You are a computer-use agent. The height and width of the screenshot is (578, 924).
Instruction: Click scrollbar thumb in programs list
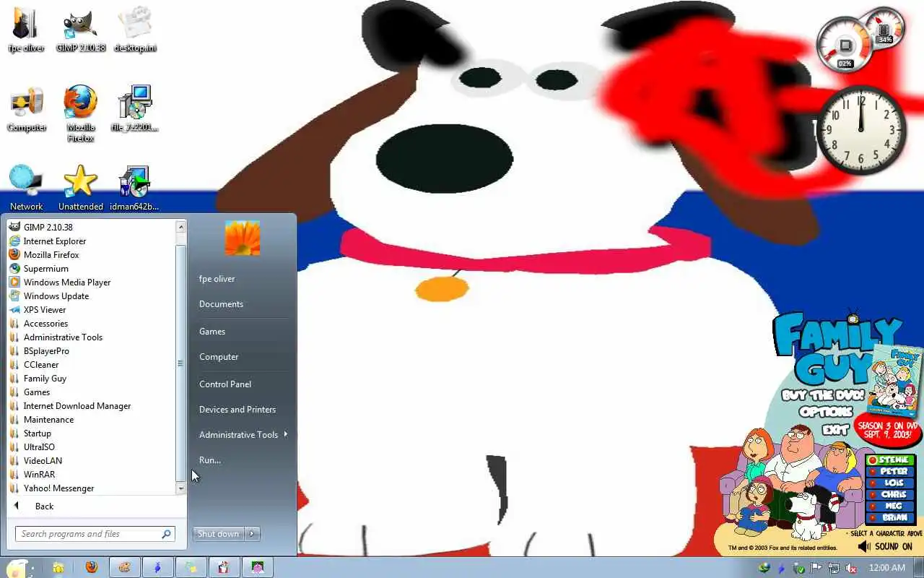[180, 363]
